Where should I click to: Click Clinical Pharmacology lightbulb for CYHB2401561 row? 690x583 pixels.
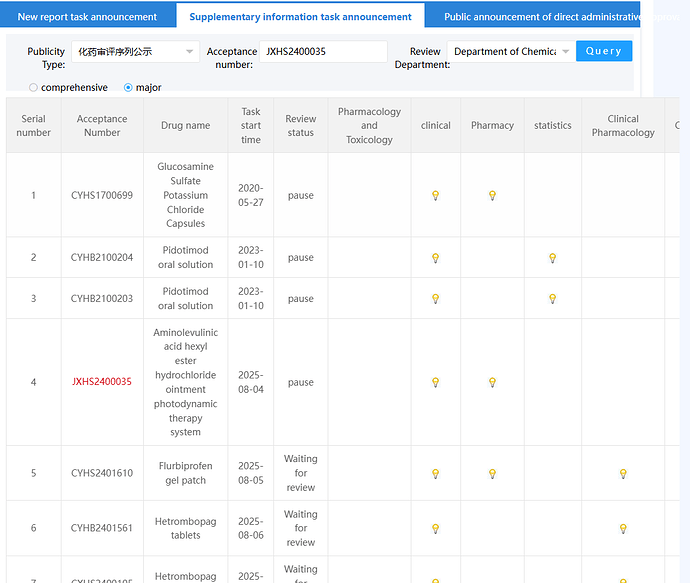(622, 529)
